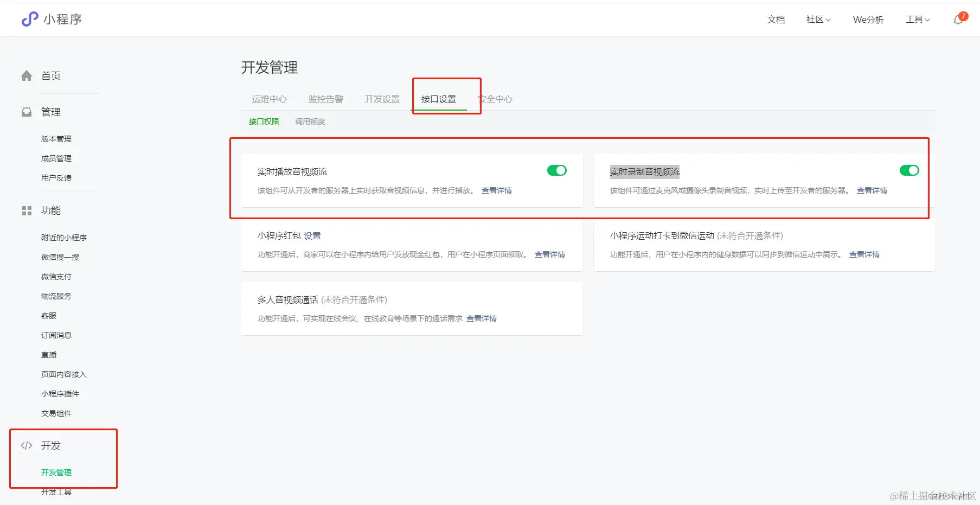
Task: Select the 调用额度 sub-tab
Action: tap(310, 121)
